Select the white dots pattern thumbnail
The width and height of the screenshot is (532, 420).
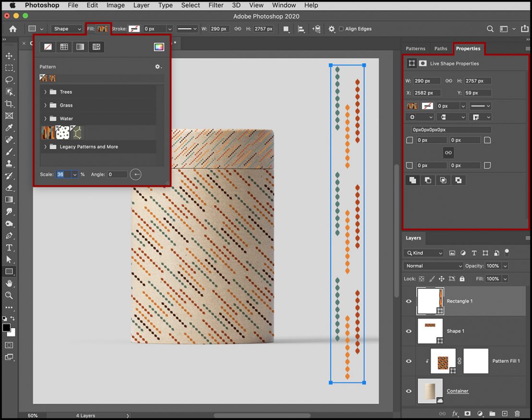62,132
